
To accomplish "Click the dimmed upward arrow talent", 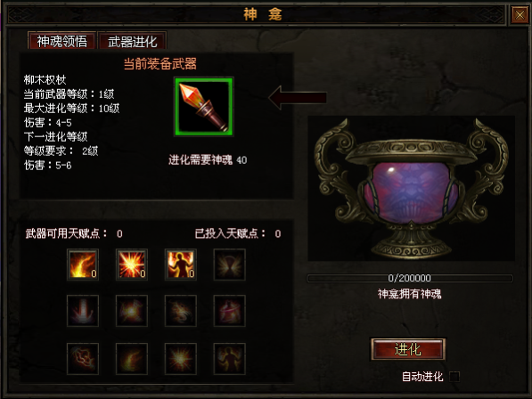I will pyautogui.click(x=83, y=311).
